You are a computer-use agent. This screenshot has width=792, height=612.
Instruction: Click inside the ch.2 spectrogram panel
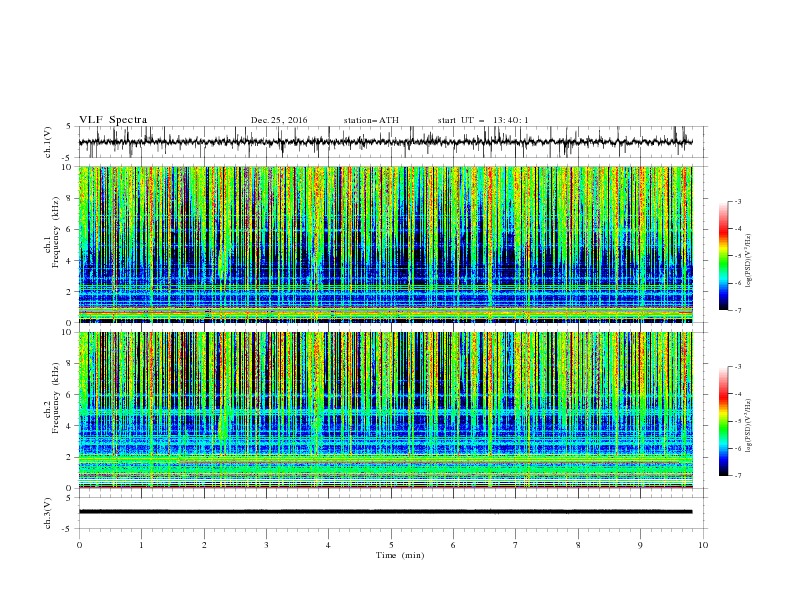[x=386, y=410]
